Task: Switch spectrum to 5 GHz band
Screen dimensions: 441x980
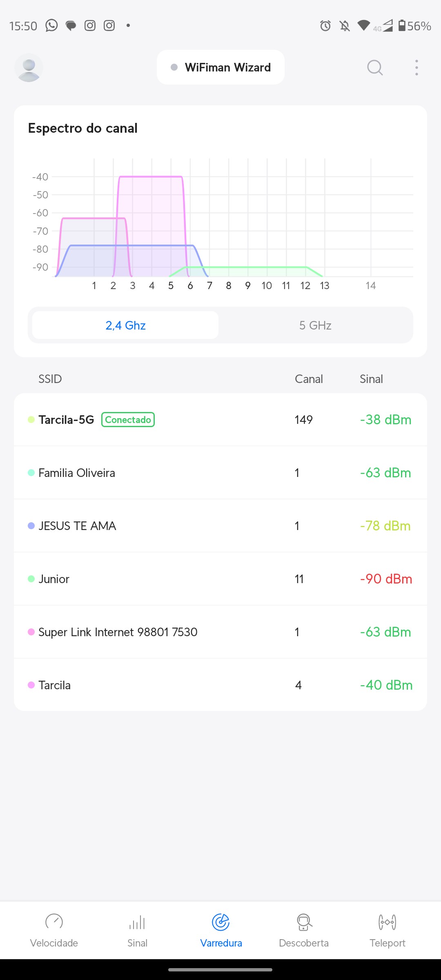Action: coord(315,325)
